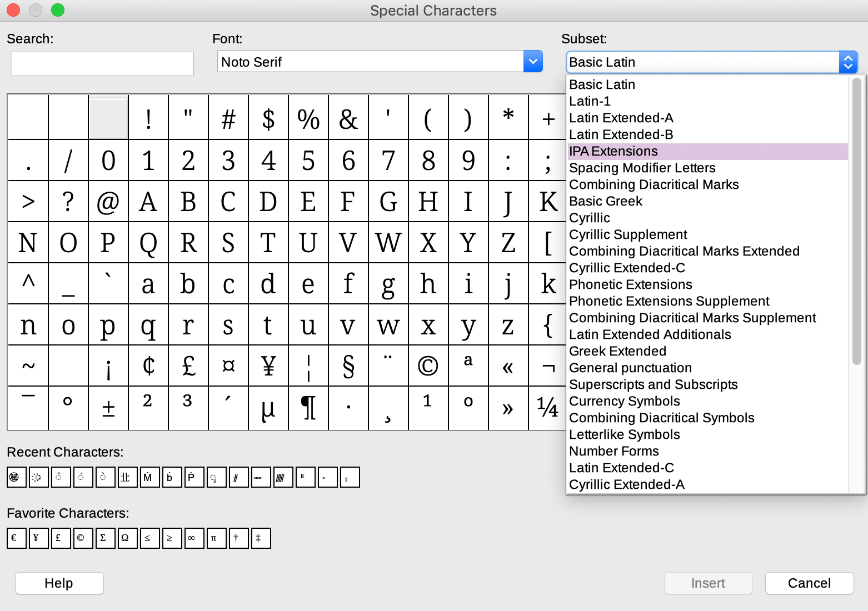This screenshot has width=868, height=611.
Task: Select the asterisk character cell
Action: point(508,119)
